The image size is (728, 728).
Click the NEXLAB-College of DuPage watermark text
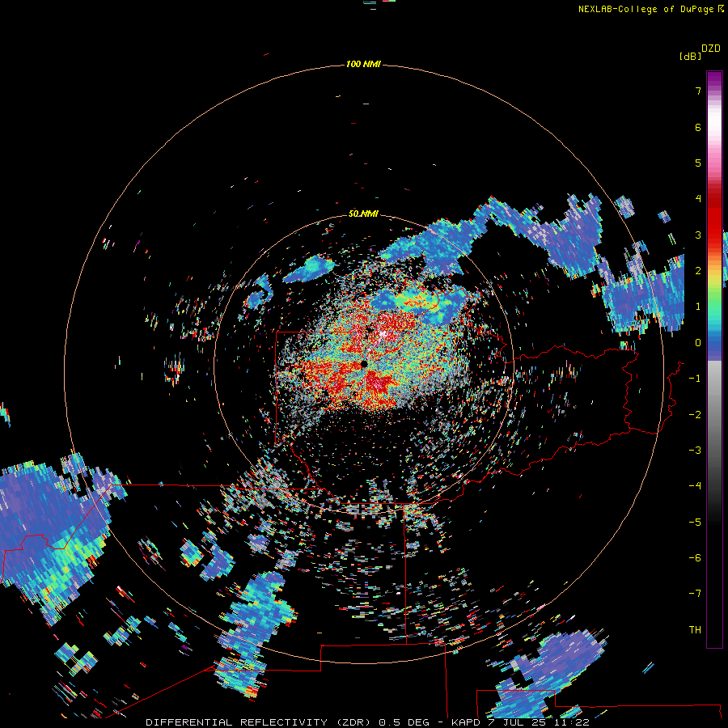645,9
